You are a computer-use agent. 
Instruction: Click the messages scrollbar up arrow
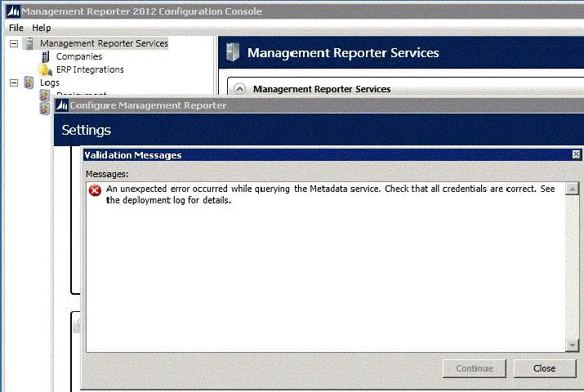tap(572, 189)
